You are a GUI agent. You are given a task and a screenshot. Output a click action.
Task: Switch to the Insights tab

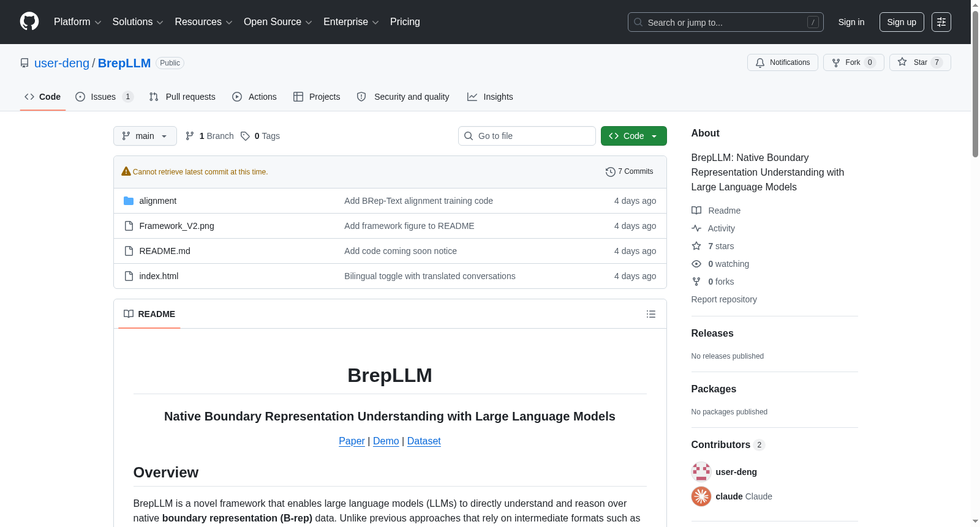click(x=490, y=97)
